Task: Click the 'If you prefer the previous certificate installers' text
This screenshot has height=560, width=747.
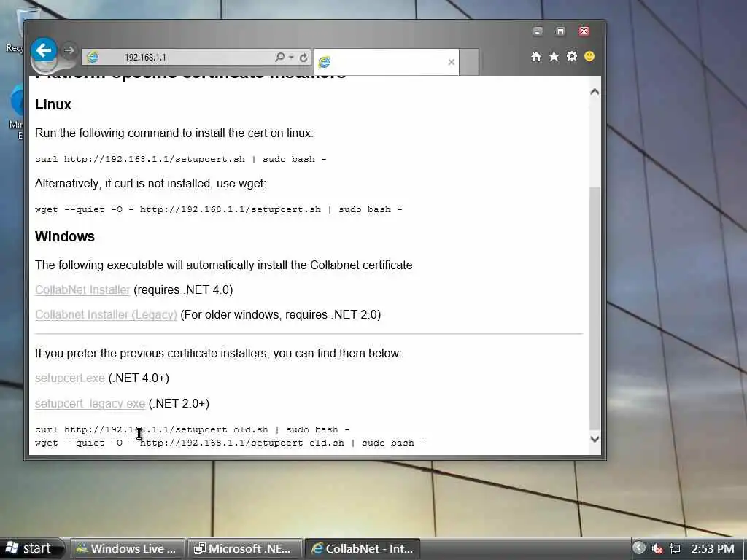Action: click(x=218, y=354)
